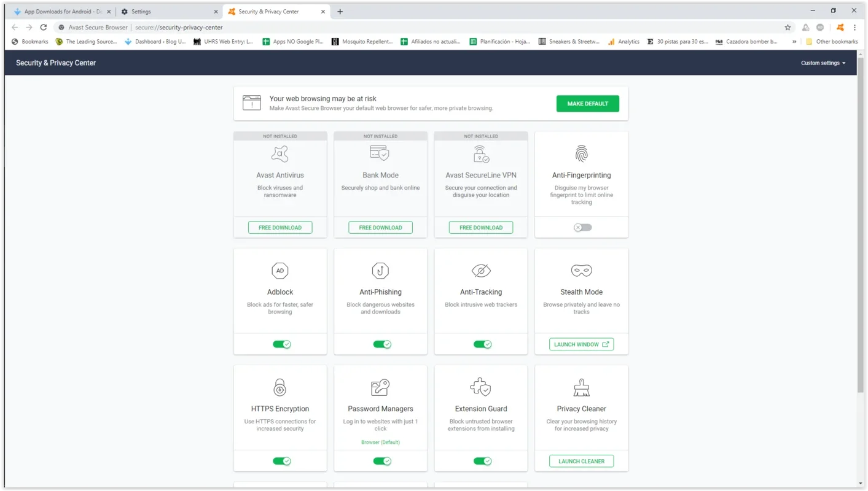Viewport: 868px width, 491px height.
Task: Click FREE DOWNLOAD for Avast SecureLine VPN
Action: 481,228
